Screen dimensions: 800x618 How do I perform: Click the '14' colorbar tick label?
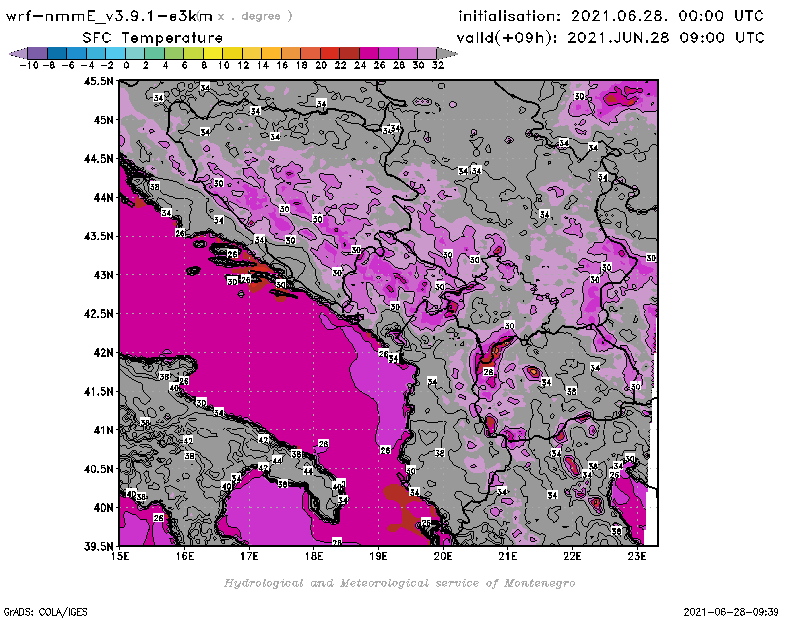click(x=262, y=65)
